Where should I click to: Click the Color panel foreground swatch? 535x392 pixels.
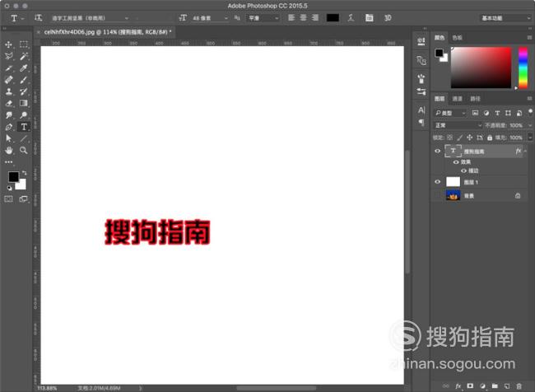coord(439,53)
